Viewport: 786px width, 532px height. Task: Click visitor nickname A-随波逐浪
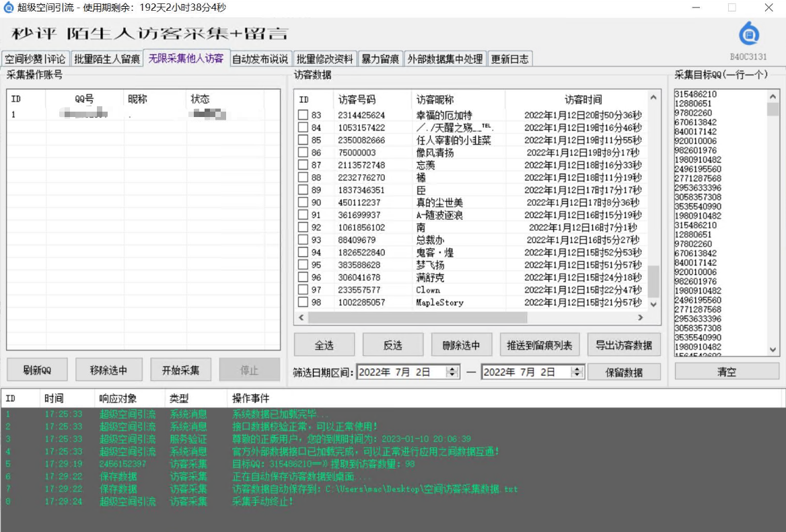coord(439,215)
